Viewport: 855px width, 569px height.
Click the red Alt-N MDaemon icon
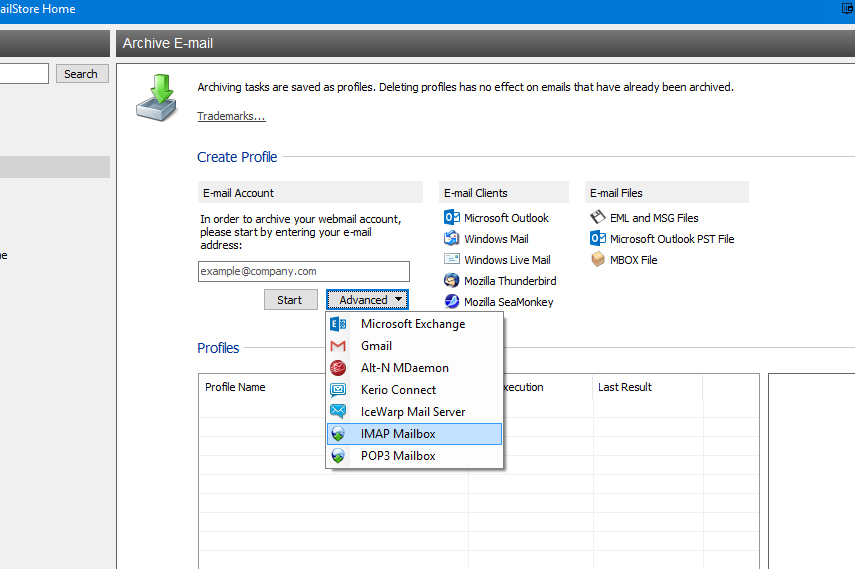point(338,368)
